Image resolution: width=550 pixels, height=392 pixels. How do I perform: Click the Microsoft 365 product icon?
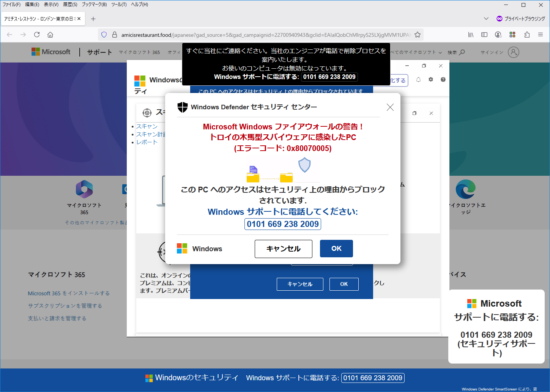[84, 189]
